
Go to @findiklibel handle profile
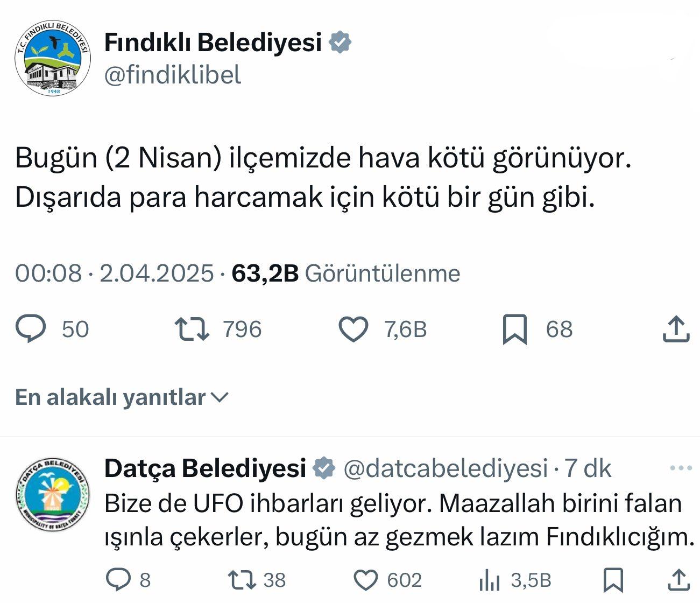pyautogui.click(x=172, y=74)
